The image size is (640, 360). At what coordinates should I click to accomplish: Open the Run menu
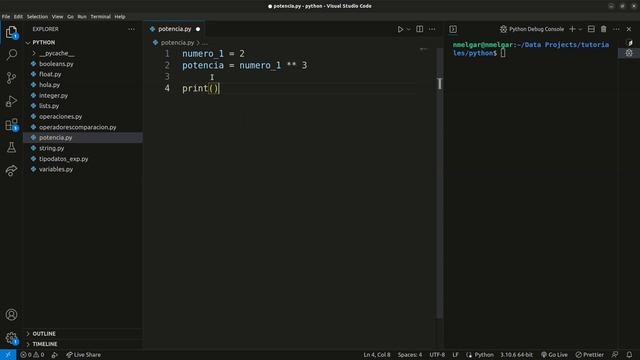click(82, 17)
